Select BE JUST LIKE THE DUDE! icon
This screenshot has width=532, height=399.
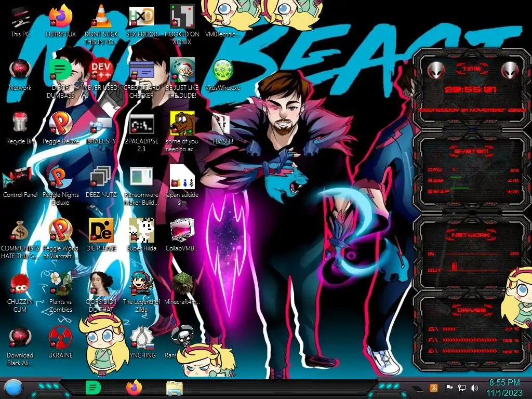tap(182, 79)
